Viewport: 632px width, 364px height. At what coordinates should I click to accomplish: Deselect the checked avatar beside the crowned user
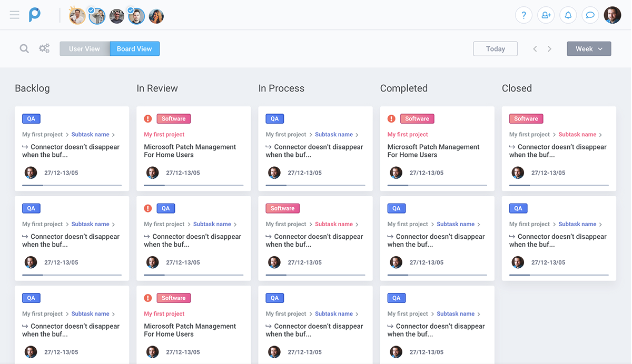click(x=97, y=16)
